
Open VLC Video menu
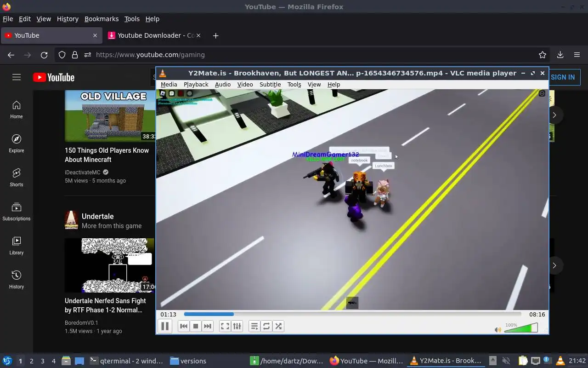pos(245,84)
